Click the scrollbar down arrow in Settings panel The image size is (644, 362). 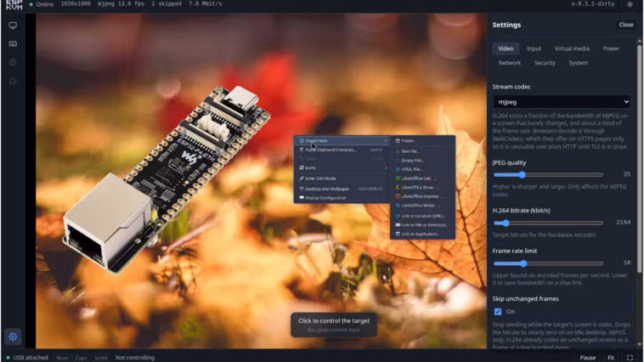tap(639, 345)
